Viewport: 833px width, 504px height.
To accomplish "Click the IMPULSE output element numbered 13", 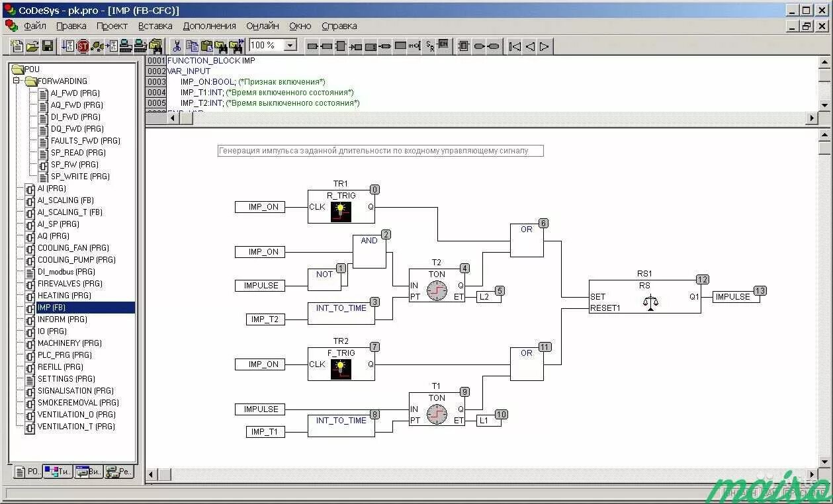I will 736,297.
